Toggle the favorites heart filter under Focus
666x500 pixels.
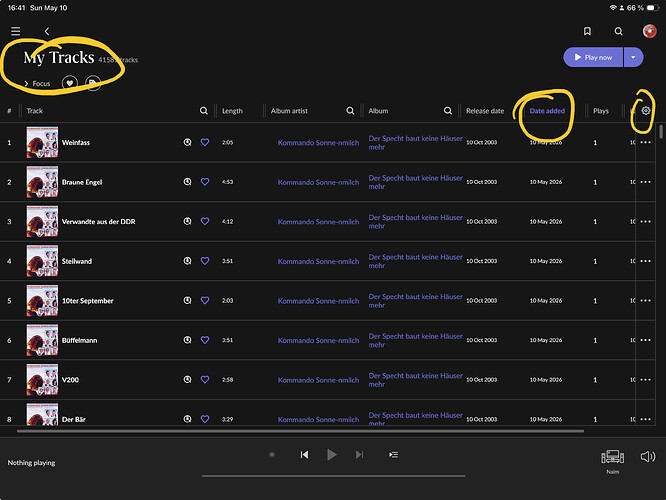pyautogui.click(x=70, y=83)
